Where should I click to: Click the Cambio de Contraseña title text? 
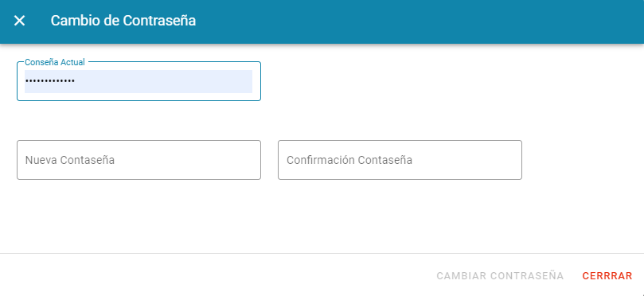point(123,21)
